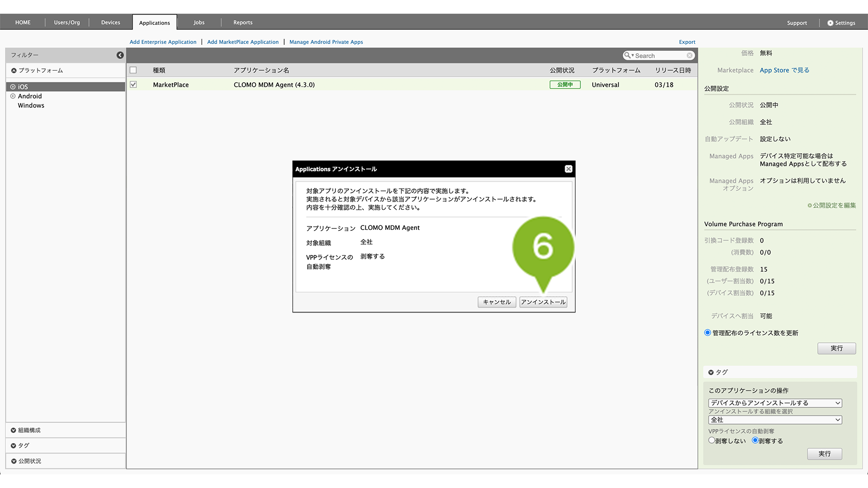
Task: Click 実行 button under license update
Action: pos(837,348)
